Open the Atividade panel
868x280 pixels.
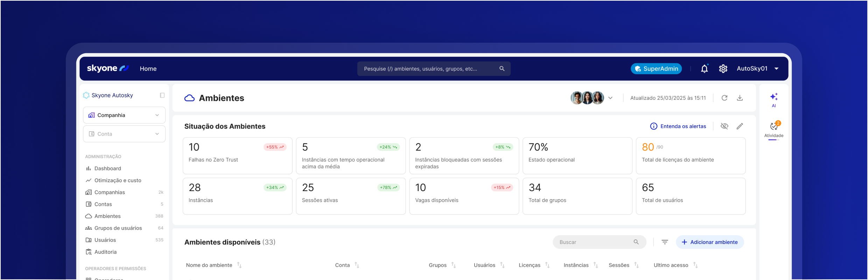(773, 129)
